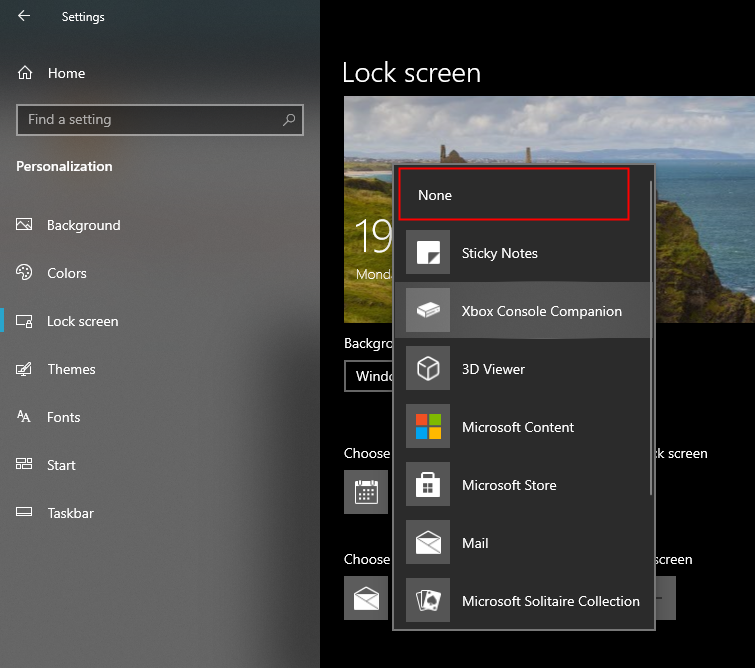Click the Themes brush icon
755x668 pixels.
pos(24,369)
